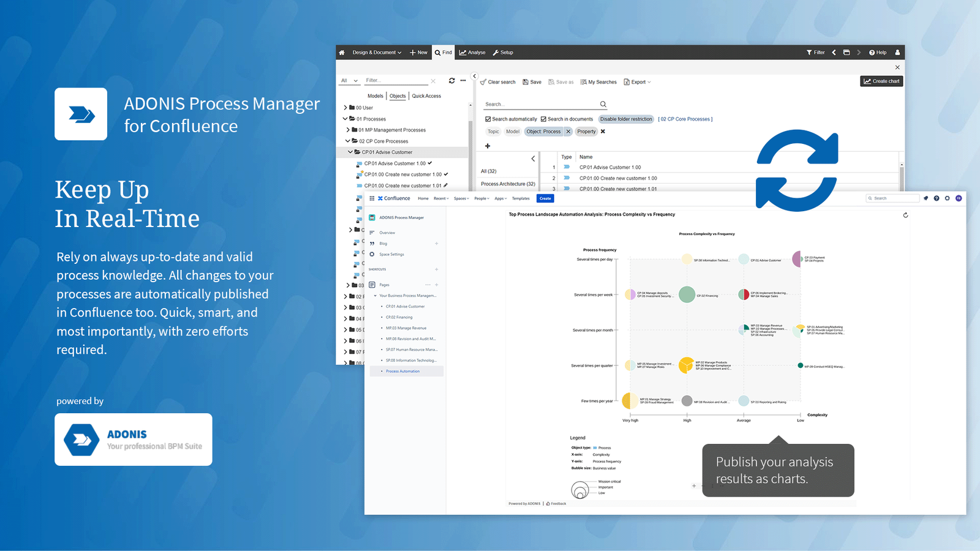Open the Recent dropdown in Confluence
Viewport: 980px width, 551px height.
point(441,198)
